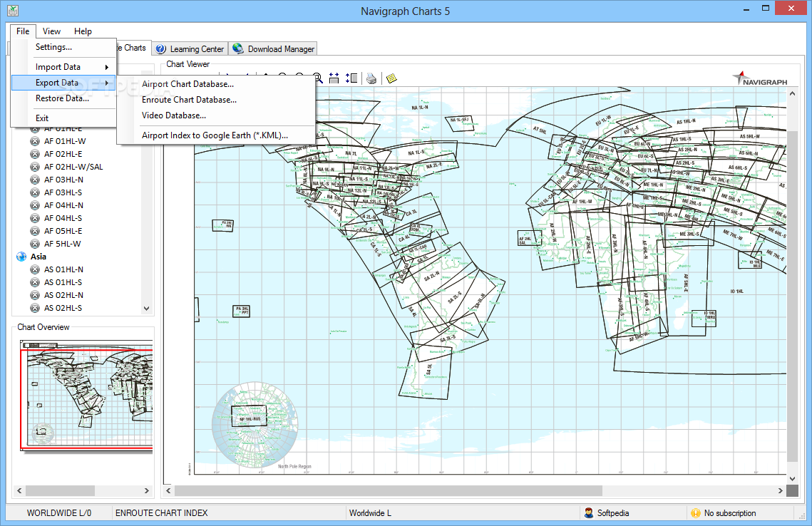The image size is (812, 526).
Task: Click icon beside AS 02HL-N
Action: pyautogui.click(x=35, y=295)
